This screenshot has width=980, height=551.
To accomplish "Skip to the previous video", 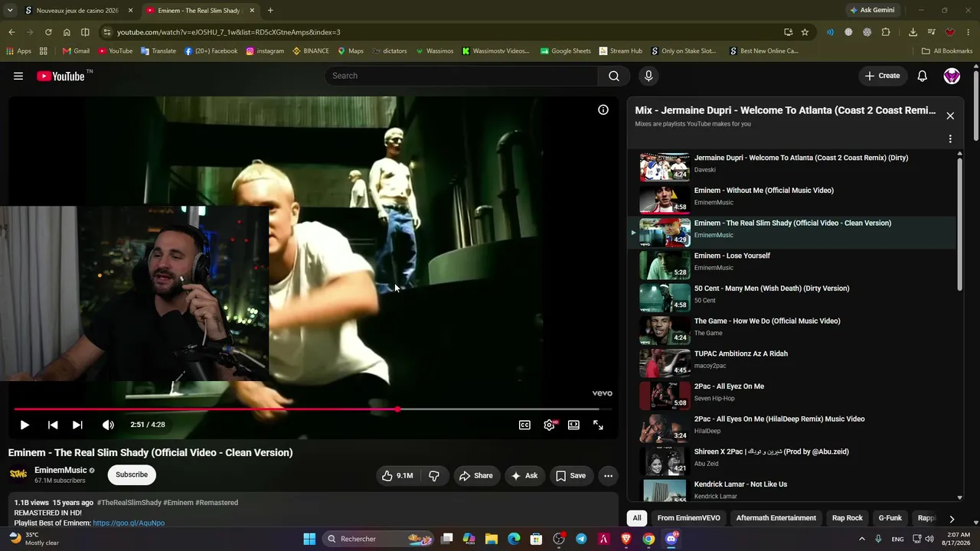I will click(53, 425).
